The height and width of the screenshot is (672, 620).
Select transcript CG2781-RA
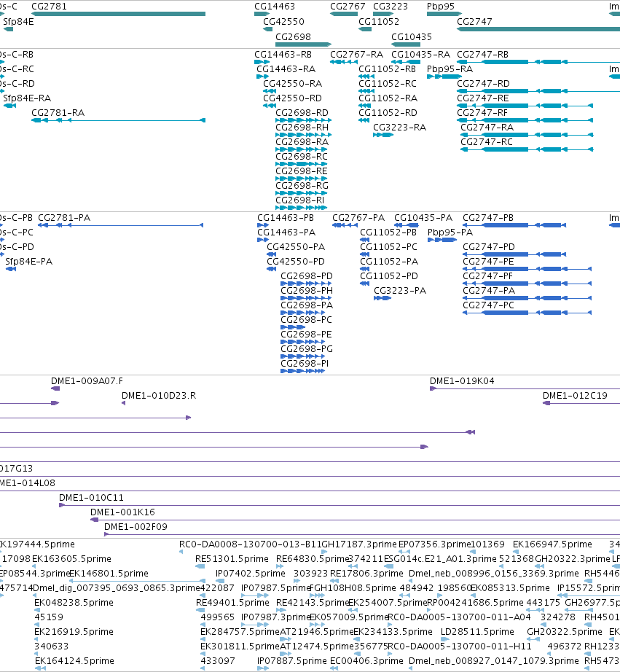(58, 113)
